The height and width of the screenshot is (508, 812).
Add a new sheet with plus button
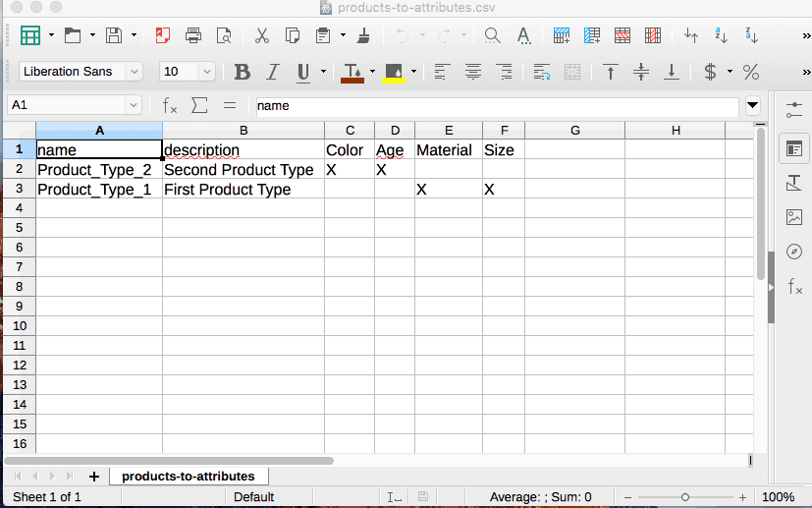[x=94, y=476]
